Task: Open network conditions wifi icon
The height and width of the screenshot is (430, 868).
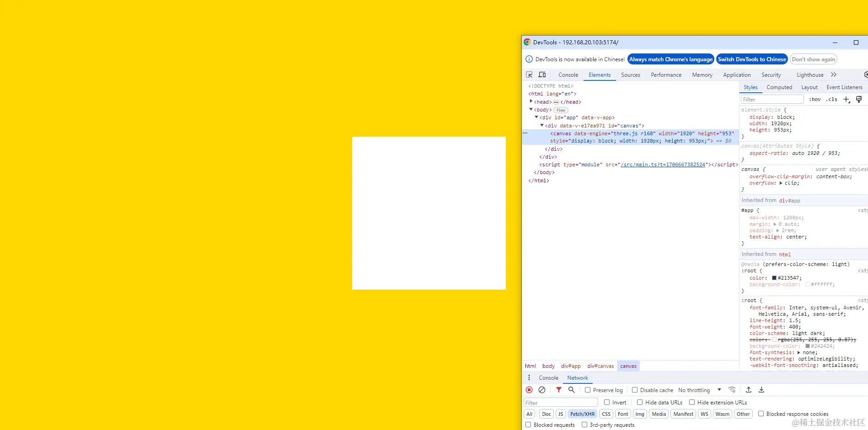Action: pos(732,390)
